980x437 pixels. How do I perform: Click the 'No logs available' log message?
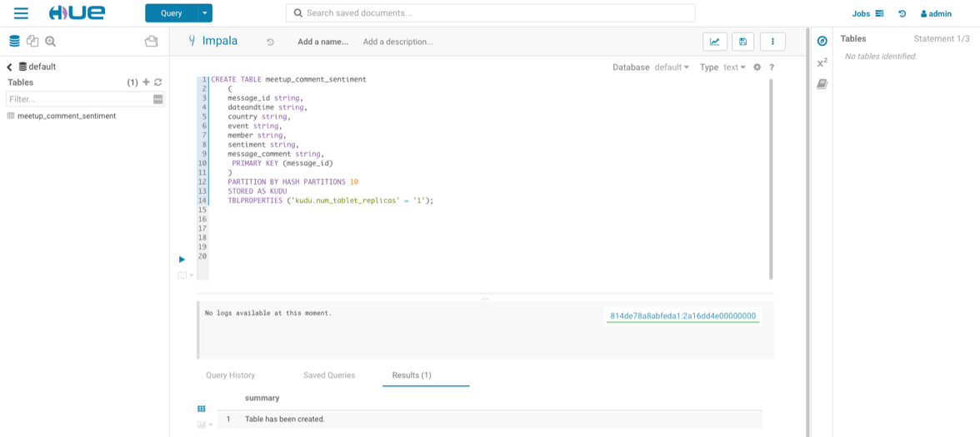pos(268,312)
